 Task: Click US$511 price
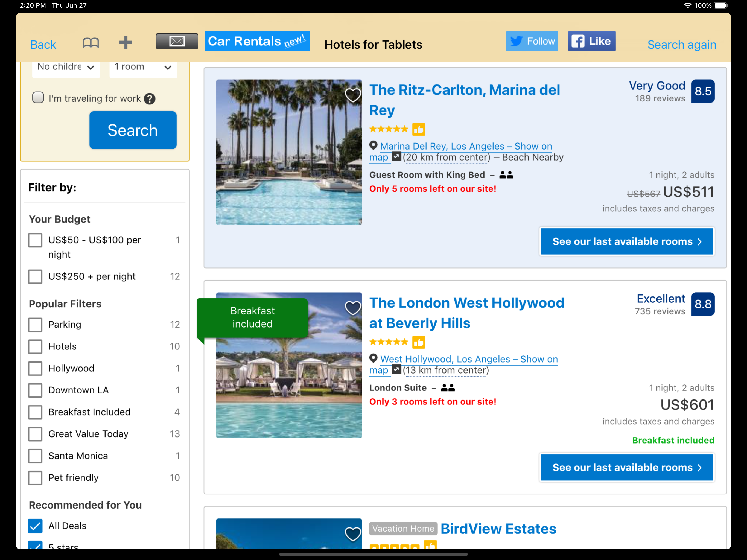[688, 192]
